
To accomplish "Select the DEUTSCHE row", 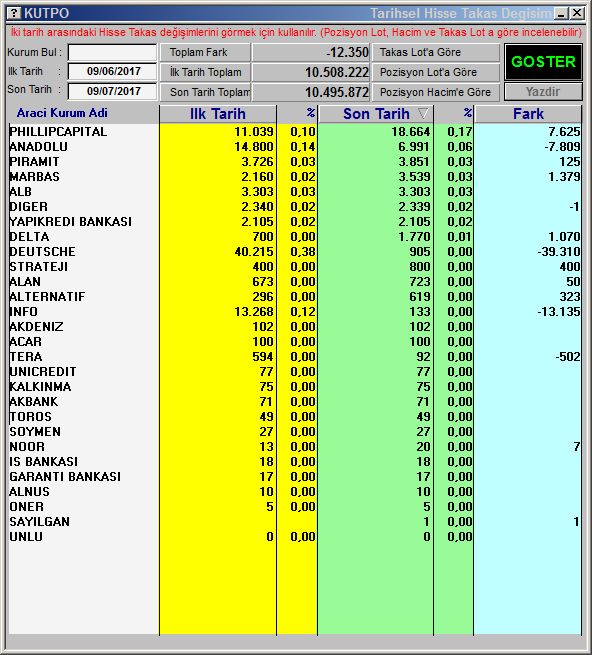I will pos(295,252).
